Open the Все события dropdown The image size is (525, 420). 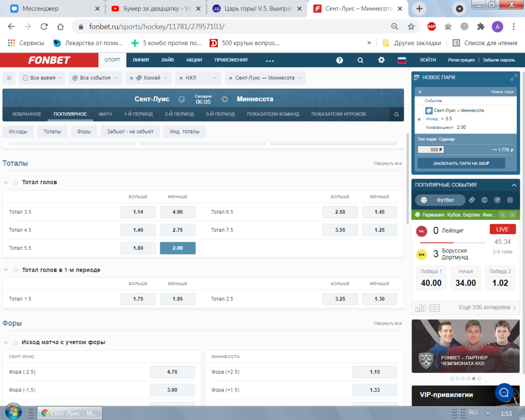[x=94, y=78]
